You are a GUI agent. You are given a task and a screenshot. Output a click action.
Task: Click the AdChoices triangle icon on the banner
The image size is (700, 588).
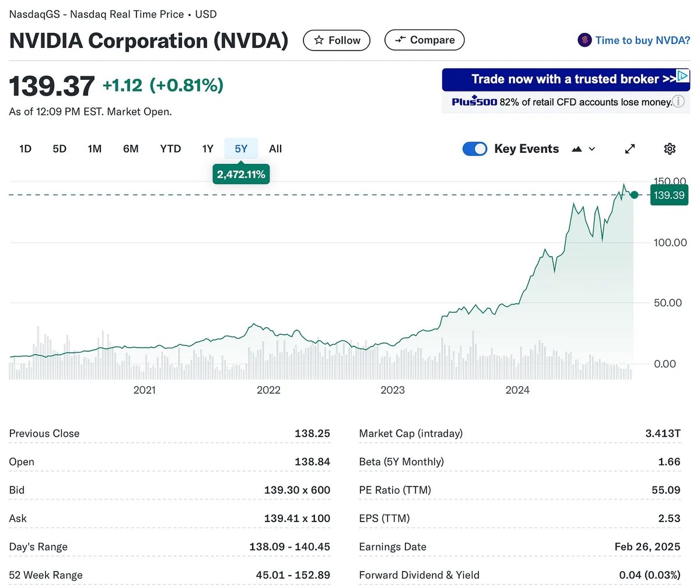682,76
